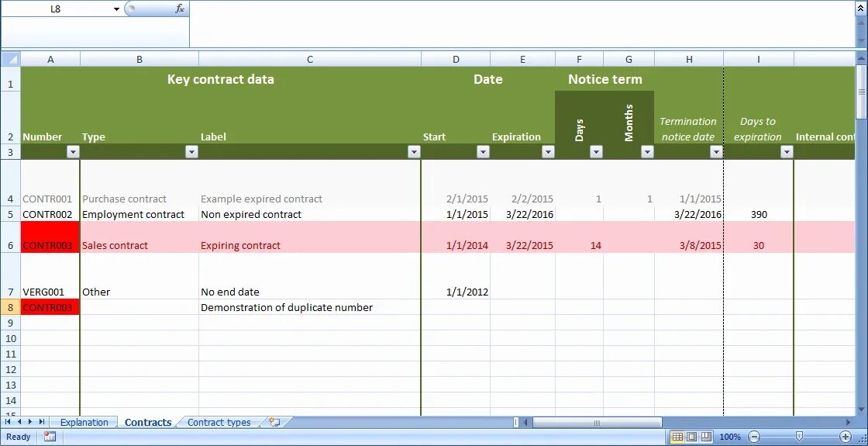Click the horizontal scrollbar thumb

pos(597,423)
